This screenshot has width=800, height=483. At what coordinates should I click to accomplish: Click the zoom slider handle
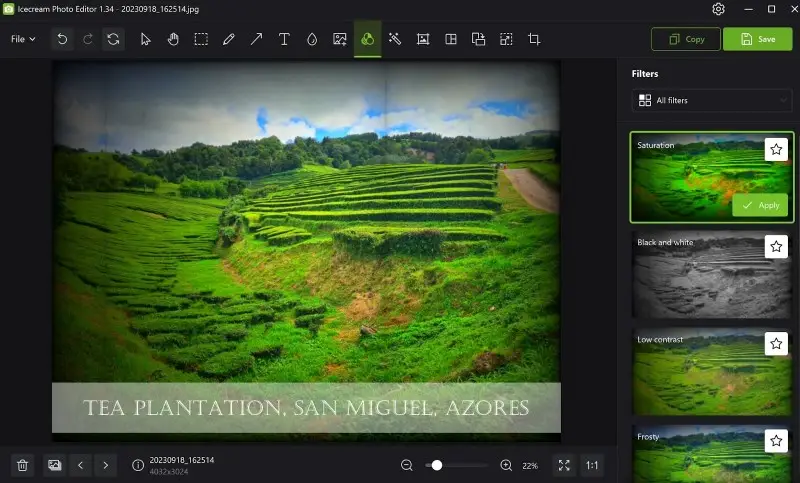click(437, 465)
